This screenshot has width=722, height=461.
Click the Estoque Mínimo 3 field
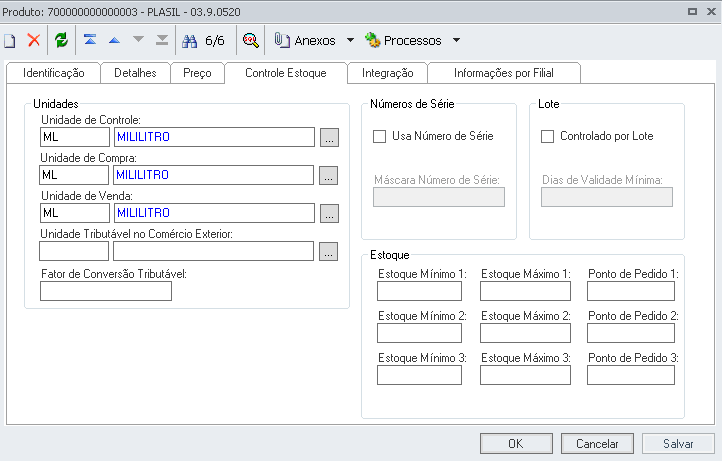419,375
